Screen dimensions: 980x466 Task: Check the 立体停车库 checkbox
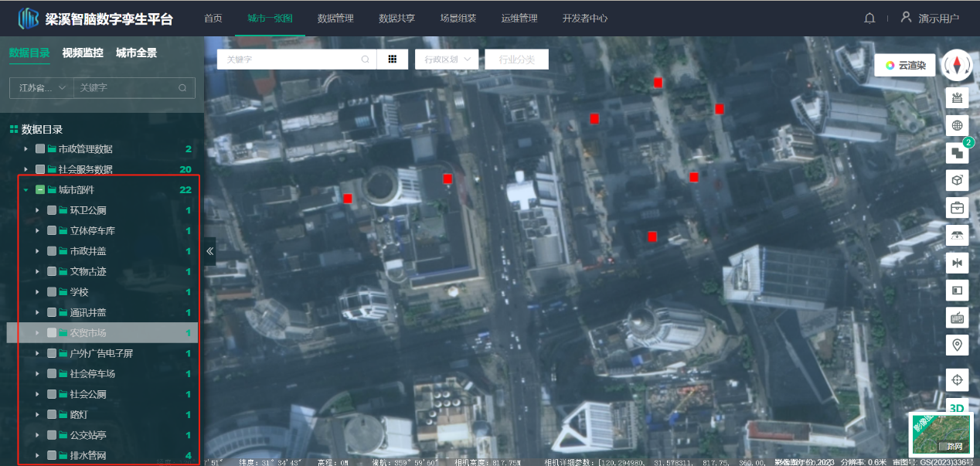(x=52, y=231)
